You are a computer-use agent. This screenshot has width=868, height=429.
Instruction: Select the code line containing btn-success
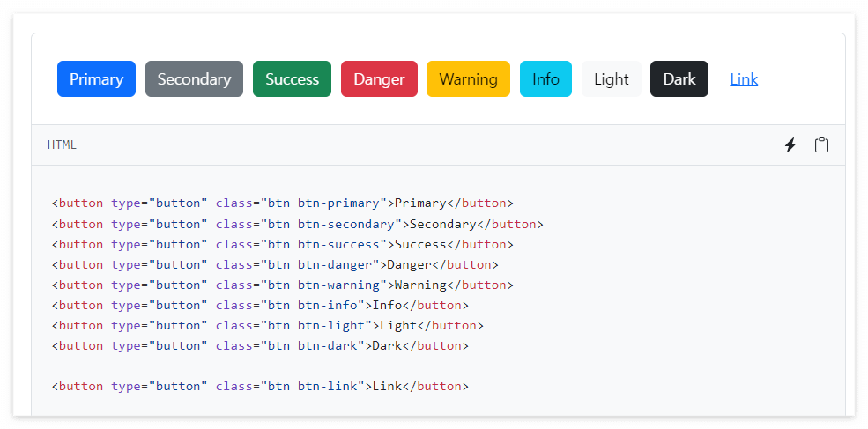coord(283,244)
